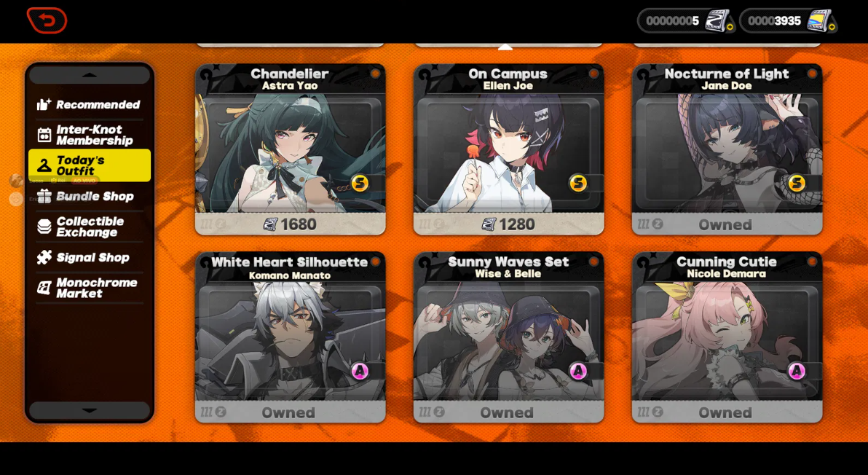This screenshot has height=475, width=868.
Task: Select Cunning Cutie Nicole Demara card
Action: coord(727,337)
